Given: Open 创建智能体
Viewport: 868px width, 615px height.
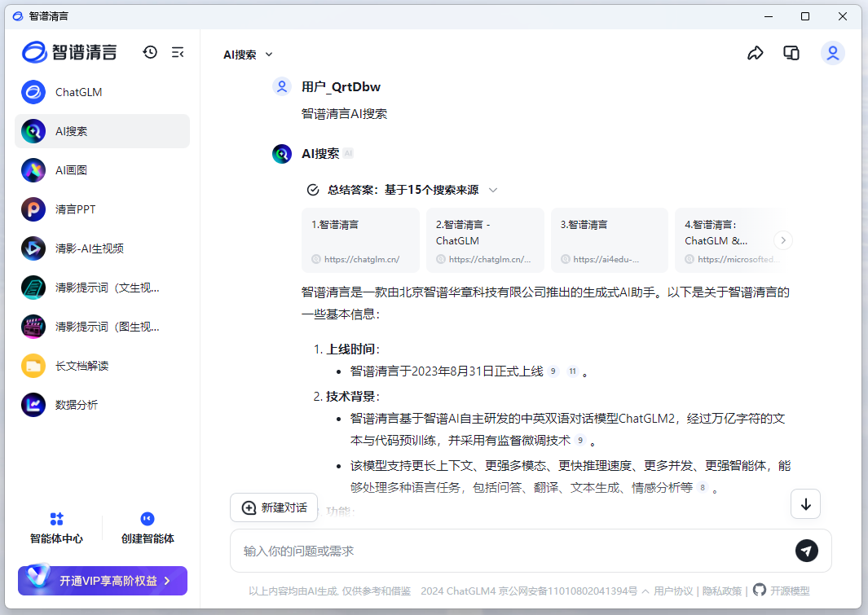Looking at the screenshot, I should pos(148,528).
